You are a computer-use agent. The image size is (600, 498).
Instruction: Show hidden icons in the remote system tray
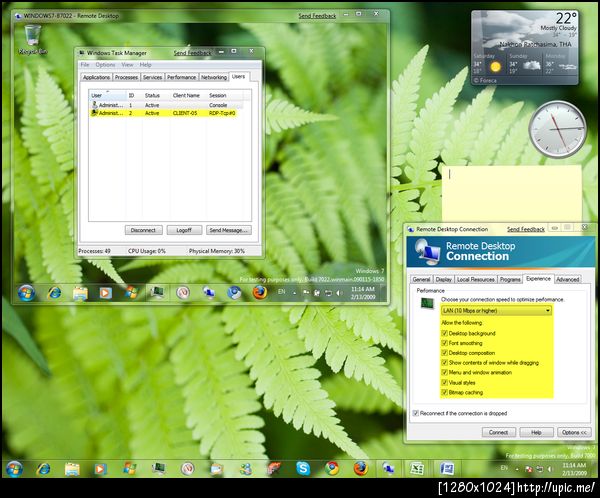click(295, 293)
